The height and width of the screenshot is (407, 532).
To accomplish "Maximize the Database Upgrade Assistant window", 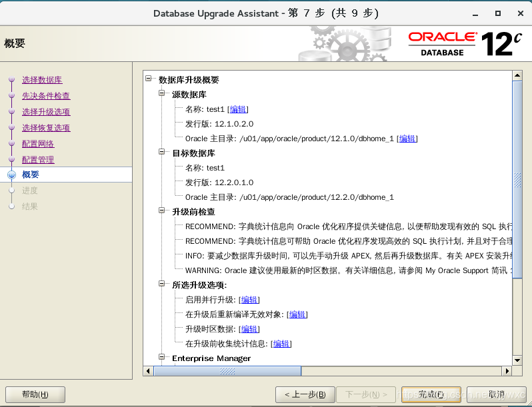I will [498, 13].
